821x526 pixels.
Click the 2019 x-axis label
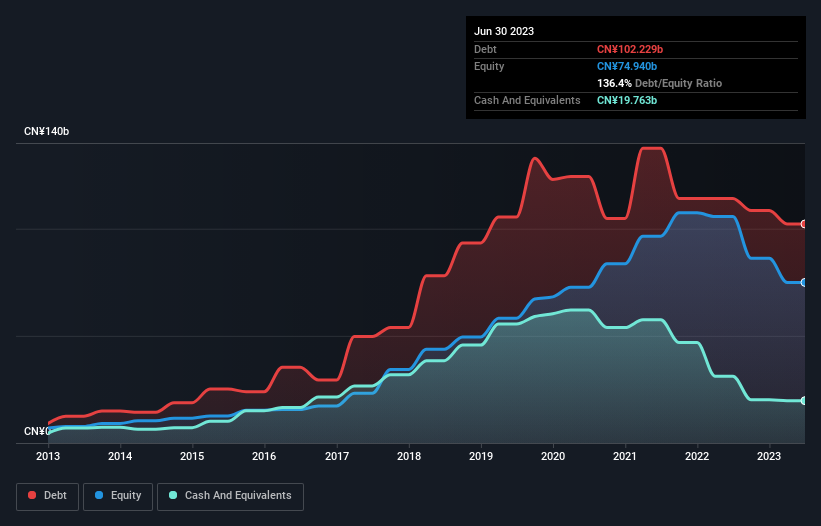click(x=481, y=456)
